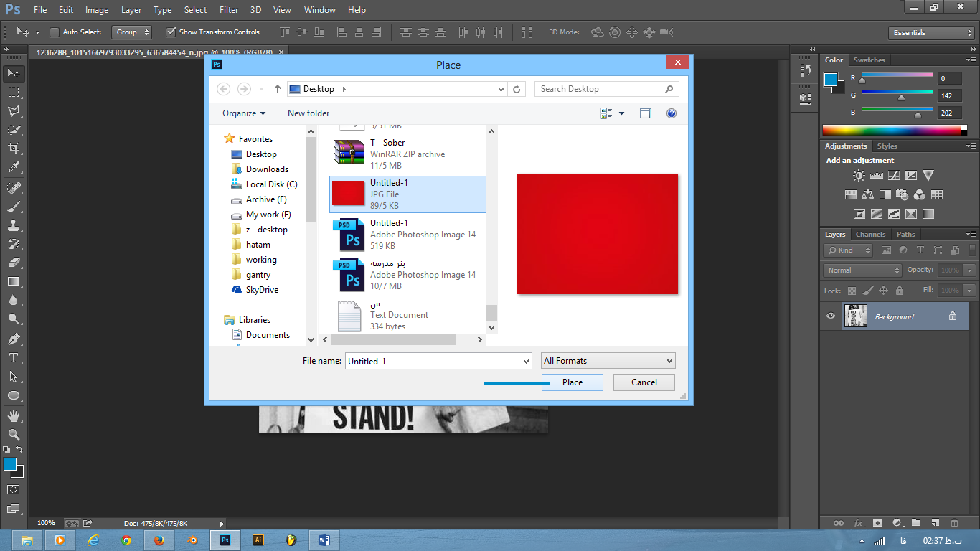The height and width of the screenshot is (551, 980).
Task: Hide the Background layer with eye icon
Action: point(831,316)
